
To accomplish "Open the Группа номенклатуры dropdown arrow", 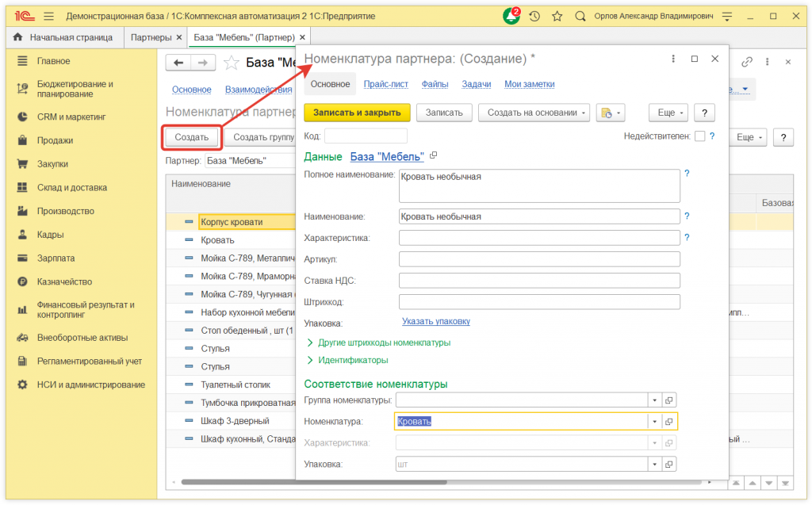I will tap(654, 400).
